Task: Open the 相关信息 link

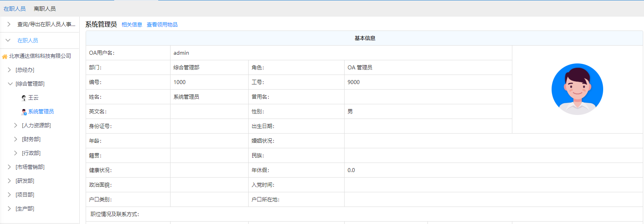Action: click(132, 25)
